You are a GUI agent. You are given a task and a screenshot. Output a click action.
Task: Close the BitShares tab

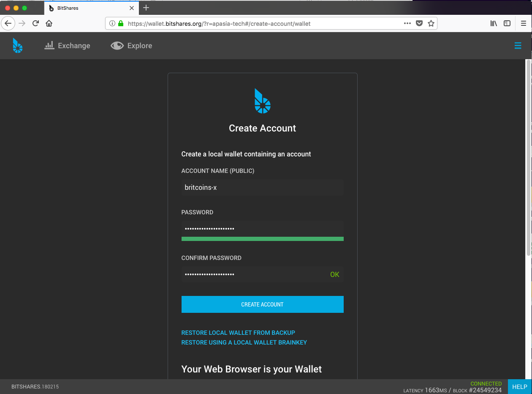pos(132,8)
